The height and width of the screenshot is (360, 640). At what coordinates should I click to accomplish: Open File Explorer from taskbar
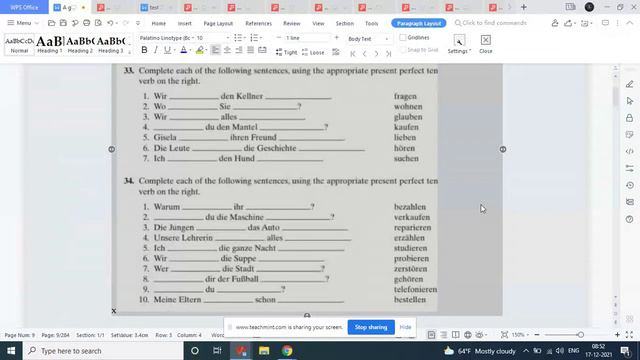(x=264, y=351)
